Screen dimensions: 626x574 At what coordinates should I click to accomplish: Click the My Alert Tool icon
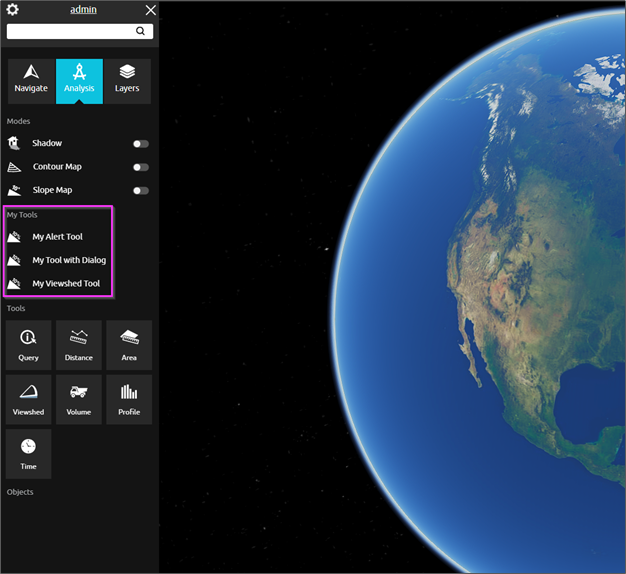[14, 237]
